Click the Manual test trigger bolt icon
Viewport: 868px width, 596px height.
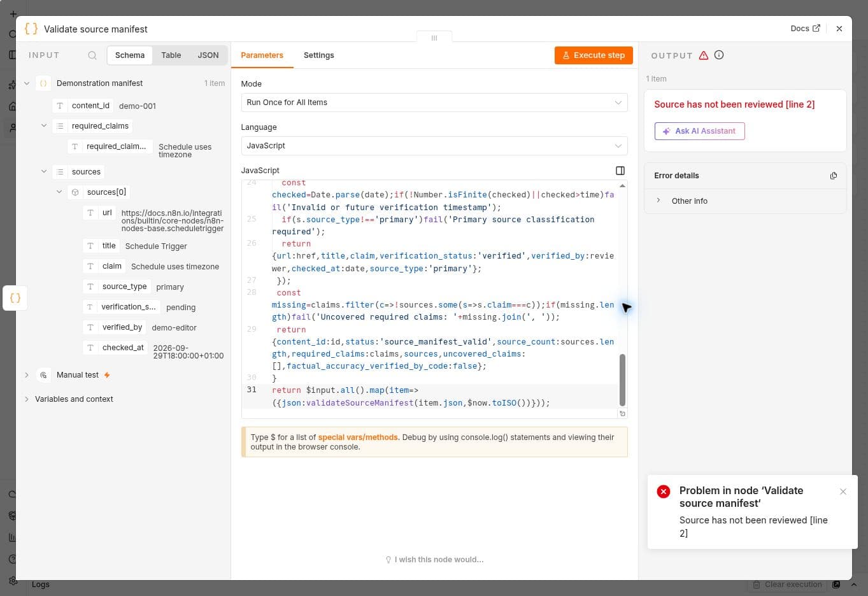[107, 375]
